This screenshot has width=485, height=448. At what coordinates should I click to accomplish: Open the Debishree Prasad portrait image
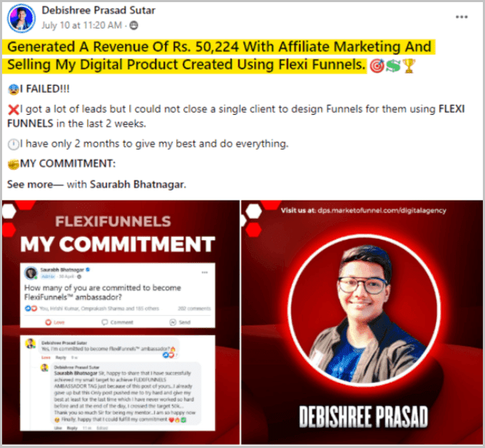[x=362, y=322]
